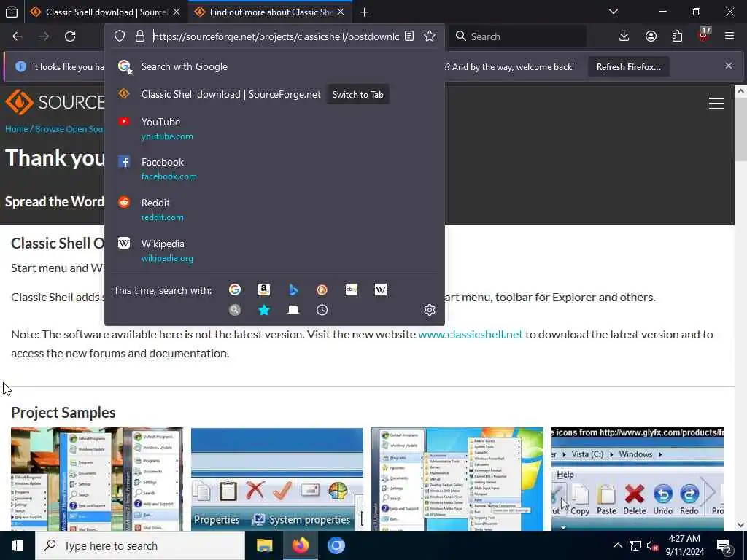747x560 pixels.
Task: Click the Switch to Tab button
Action: point(357,94)
